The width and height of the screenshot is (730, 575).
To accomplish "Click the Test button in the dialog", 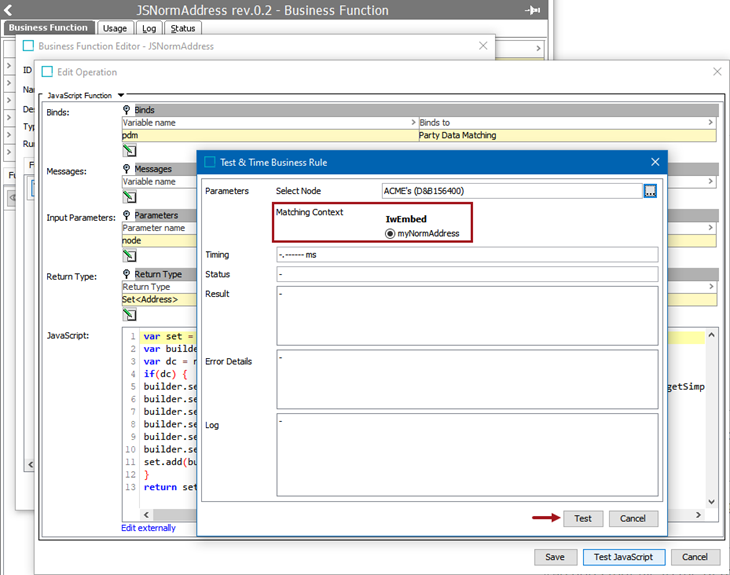I will coord(583,519).
